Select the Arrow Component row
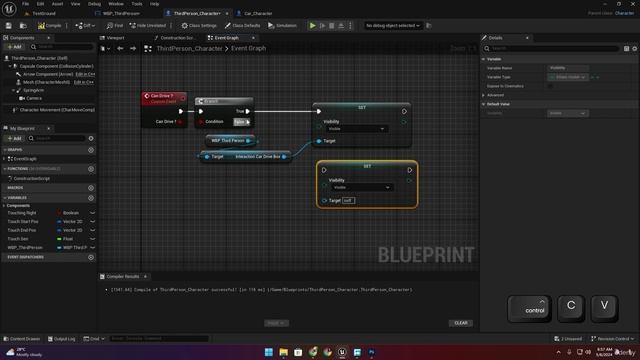 click(x=48, y=74)
